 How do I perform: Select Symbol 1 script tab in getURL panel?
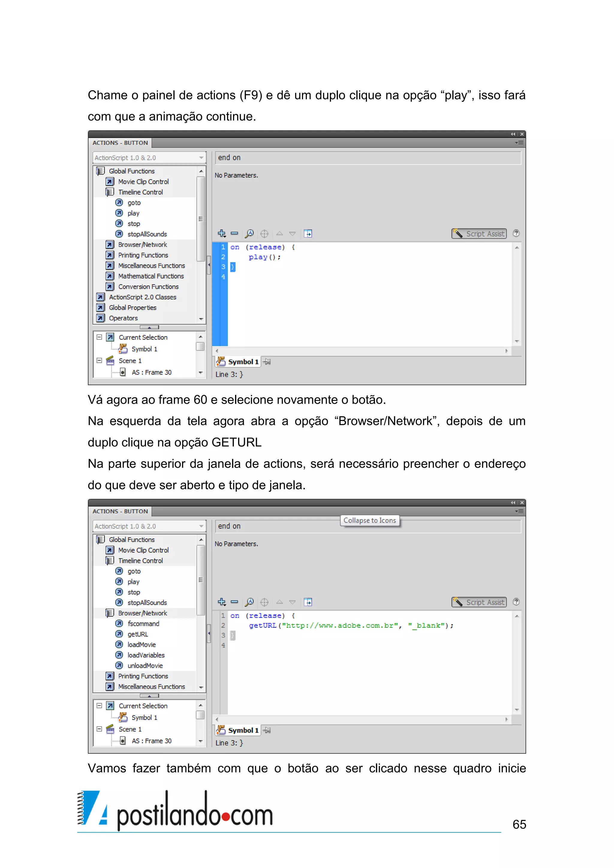tap(238, 730)
